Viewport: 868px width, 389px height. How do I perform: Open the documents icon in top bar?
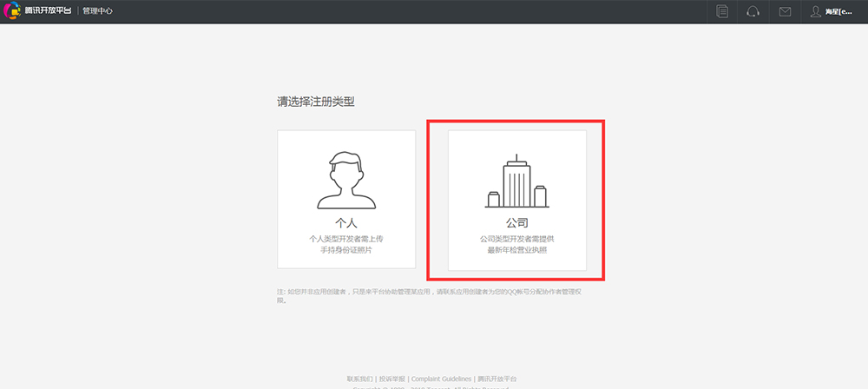tap(722, 11)
